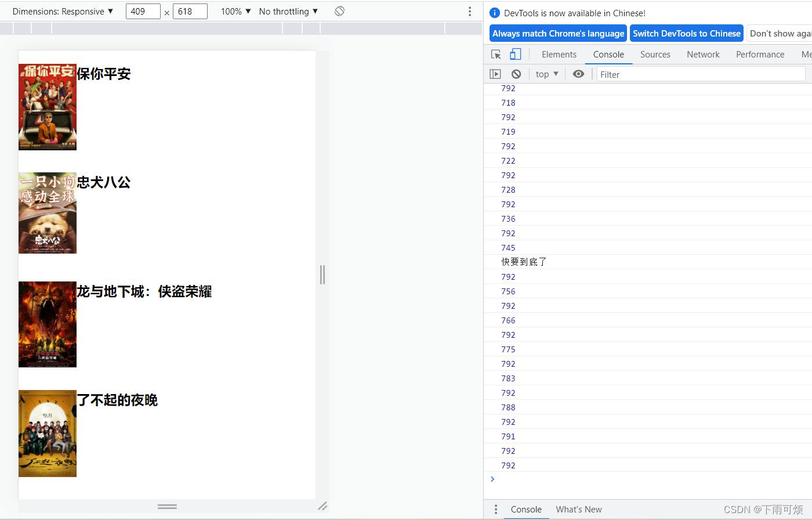Click the console prompt arrow

tap(492, 479)
